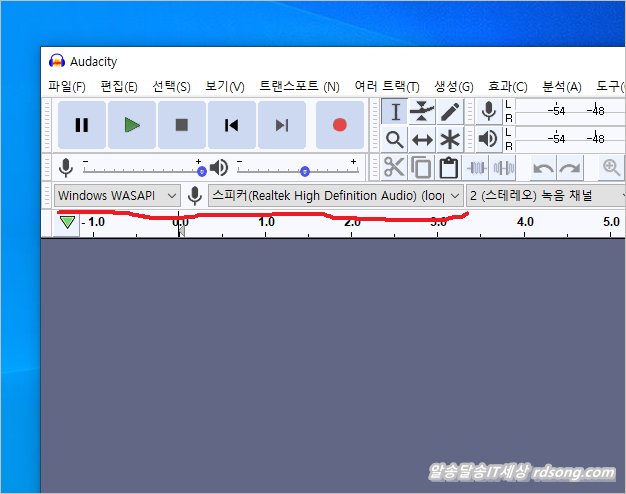Silence the audio selection

point(503,167)
